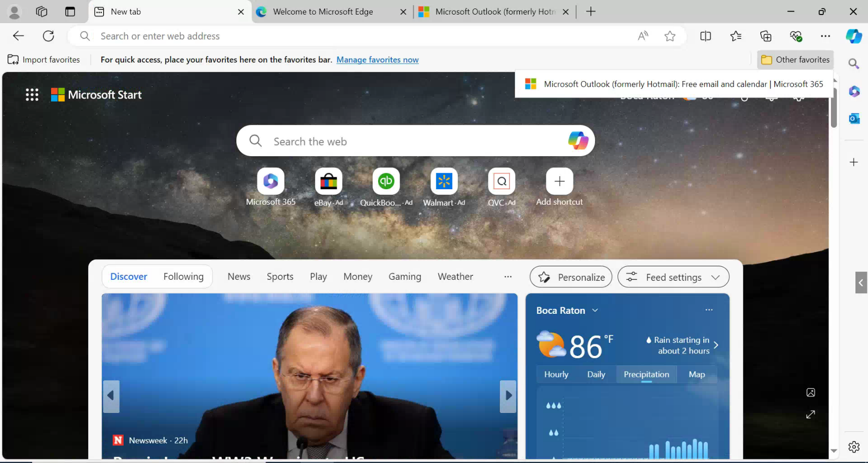Open the Tab actions menu icon
Viewport: 868px width, 463px height.
click(x=70, y=12)
